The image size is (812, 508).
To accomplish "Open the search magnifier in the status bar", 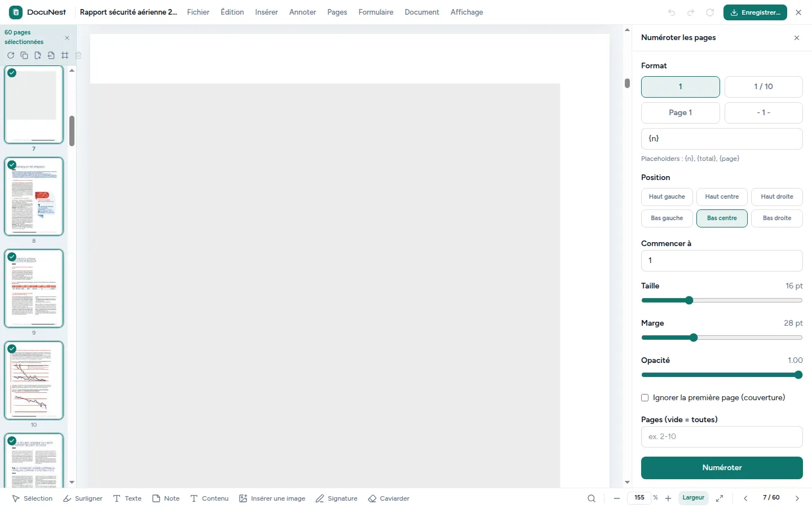I will pos(592,498).
